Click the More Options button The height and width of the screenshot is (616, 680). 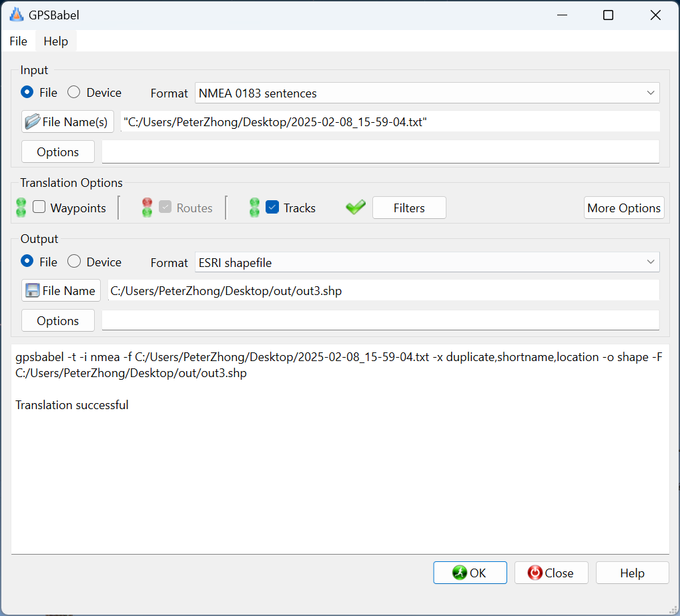[624, 208]
